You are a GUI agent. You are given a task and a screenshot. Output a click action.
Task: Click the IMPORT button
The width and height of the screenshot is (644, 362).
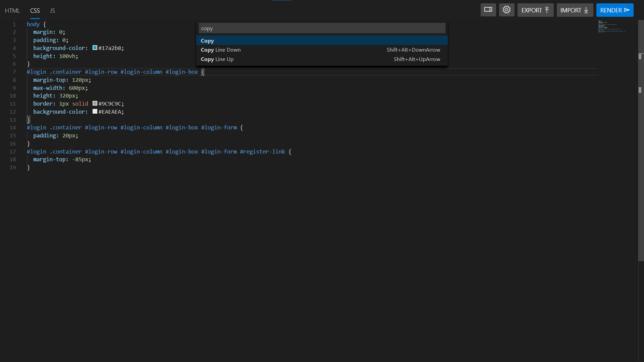575,10
